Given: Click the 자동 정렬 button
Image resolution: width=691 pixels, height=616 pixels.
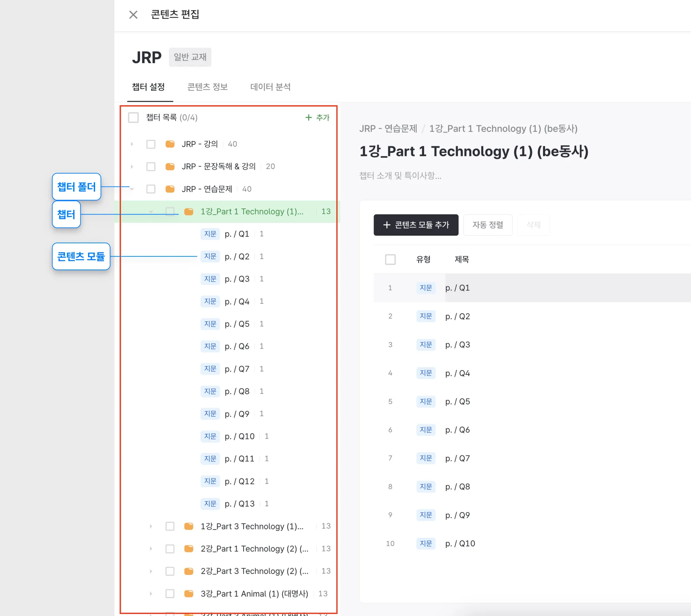Looking at the screenshot, I should point(487,225).
